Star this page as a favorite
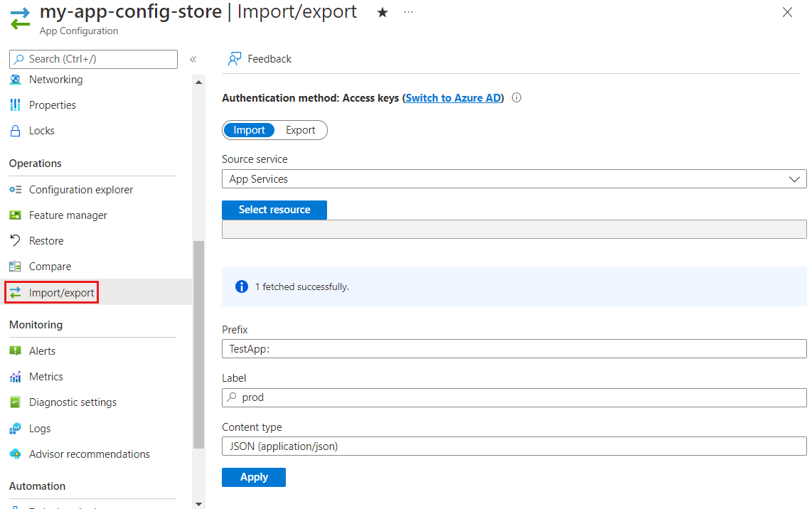 [x=383, y=11]
